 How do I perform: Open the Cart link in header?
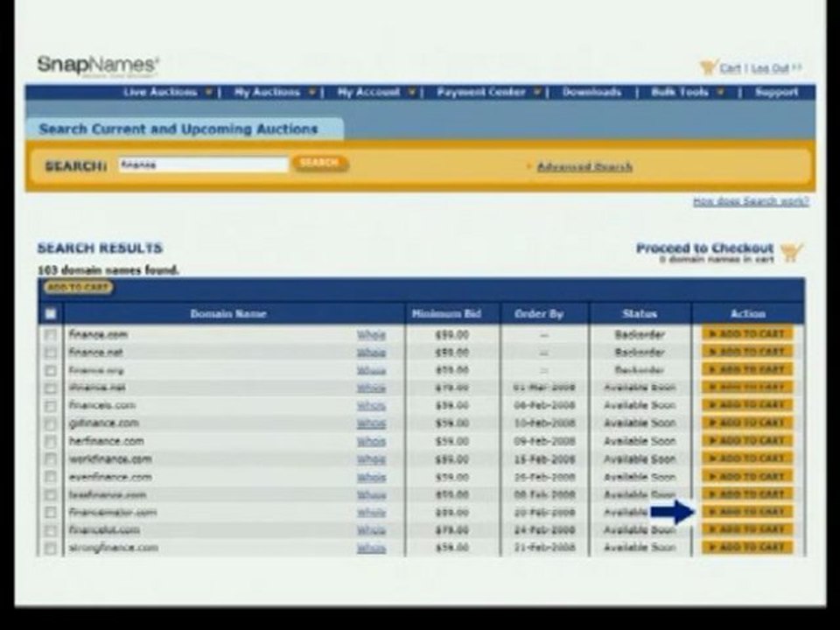[x=730, y=68]
